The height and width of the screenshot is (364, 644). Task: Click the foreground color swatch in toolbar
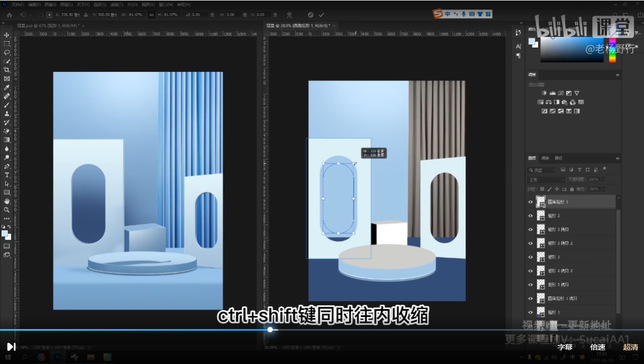click(5, 233)
